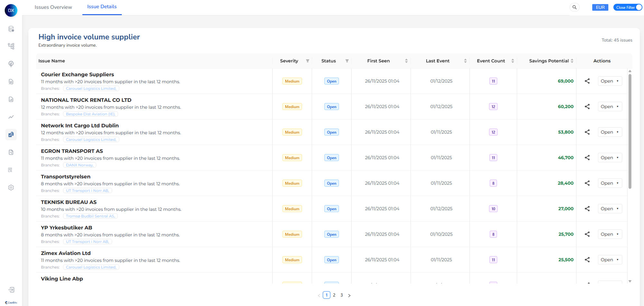Sort by the Savings Potential column
This screenshot has width=644, height=306.
tap(572, 61)
